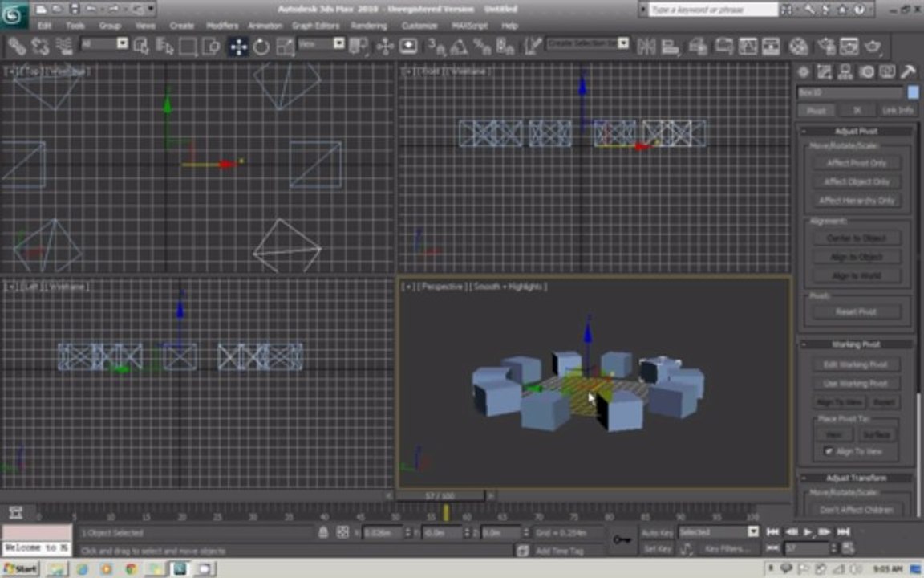
Task: Click the Play Animation button
Action: coord(808,532)
